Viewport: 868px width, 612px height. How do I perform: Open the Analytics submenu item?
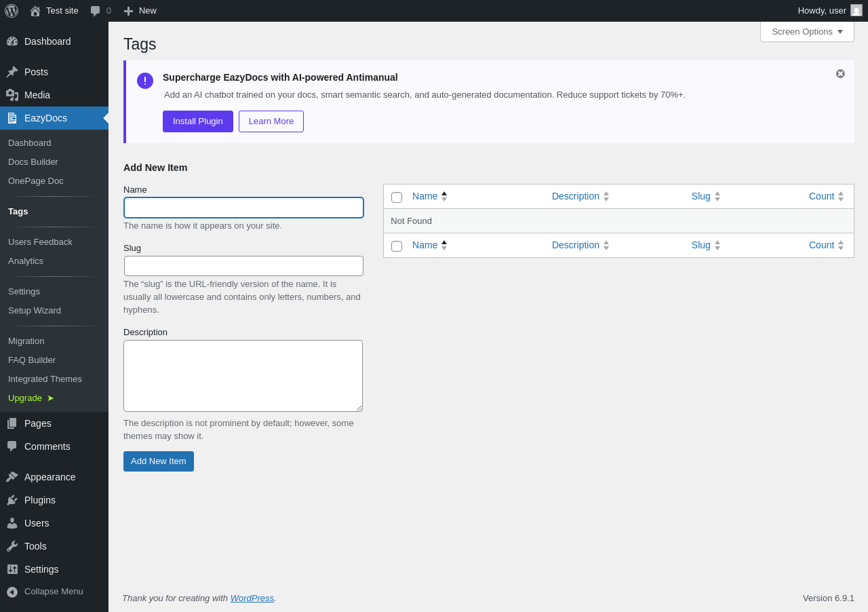point(26,261)
